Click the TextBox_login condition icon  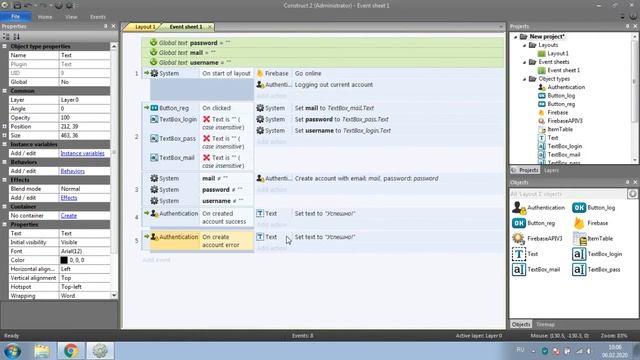[x=154, y=119]
